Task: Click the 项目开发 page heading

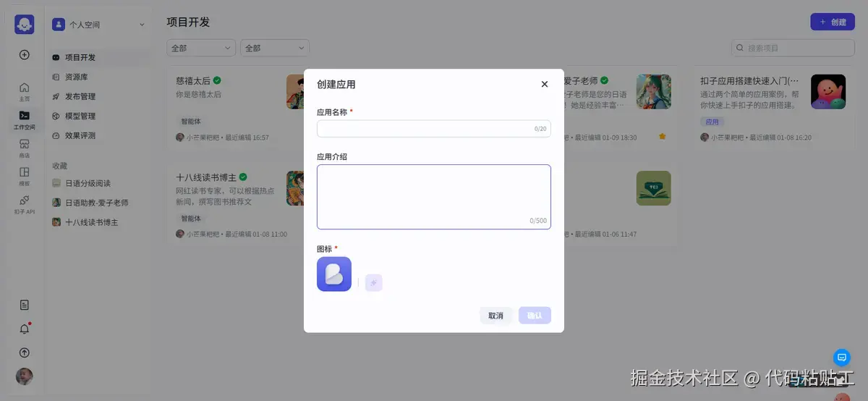Action: [188, 22]
